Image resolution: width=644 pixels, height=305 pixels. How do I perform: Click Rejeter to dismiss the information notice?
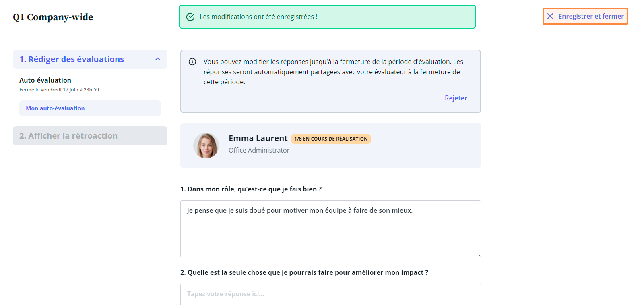pos(456,98)
